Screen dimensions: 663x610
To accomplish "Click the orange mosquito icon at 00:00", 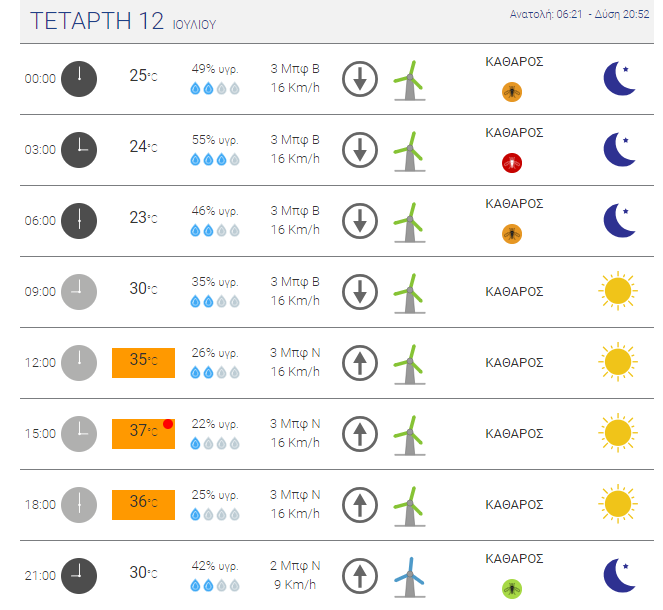I will click(512, 92).
